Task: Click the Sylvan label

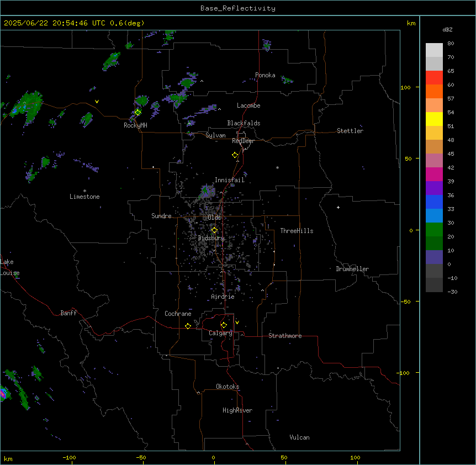Action: [215, 135]
